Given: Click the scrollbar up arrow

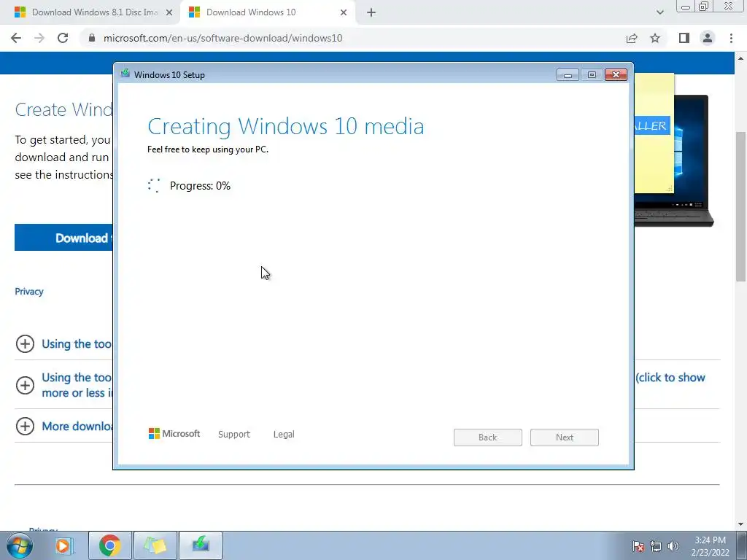Looking at the screenshot, I should click(x=741, y=58).
